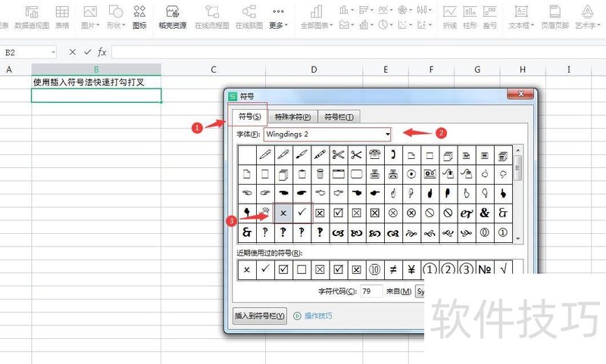
Task: Select column D header
Action: point(314,70)
